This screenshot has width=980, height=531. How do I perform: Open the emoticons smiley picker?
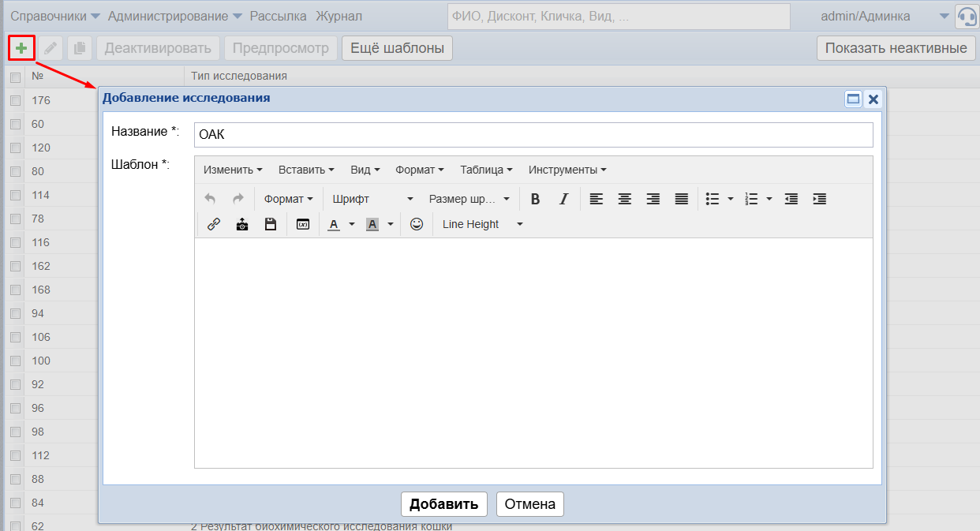[417, 224]
